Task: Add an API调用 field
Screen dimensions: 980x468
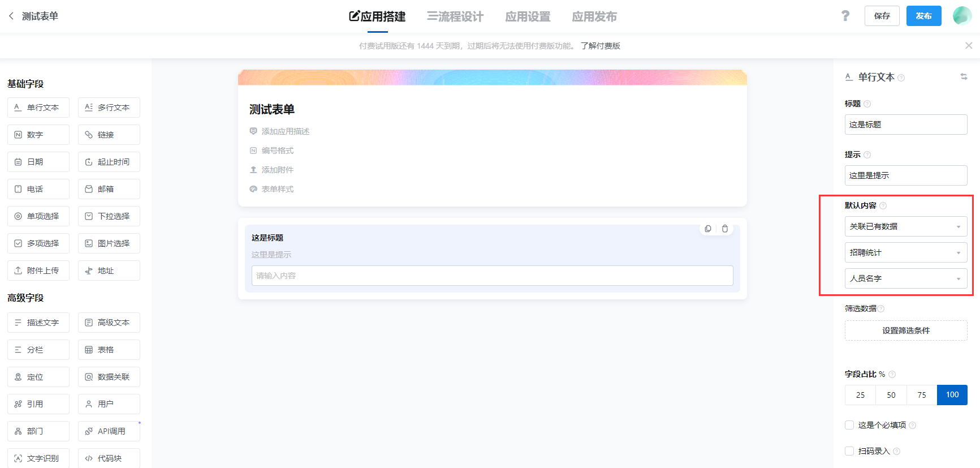Action: (109, 431)
